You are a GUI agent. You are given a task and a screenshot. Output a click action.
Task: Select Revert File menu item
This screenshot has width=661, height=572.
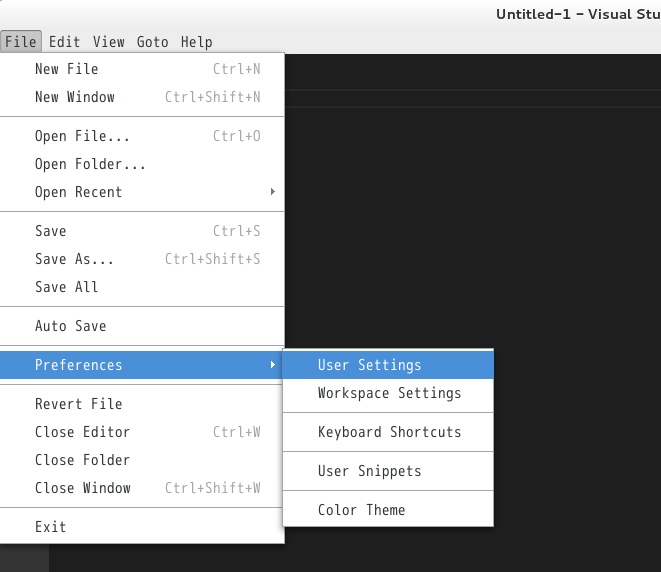coord(78,404)
